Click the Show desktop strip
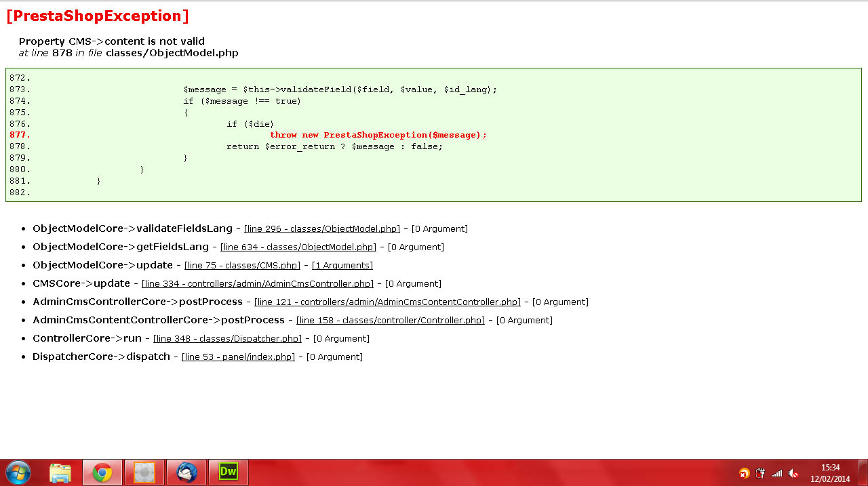This screenshot has width=868, height=486. click(x=863, y=472)
